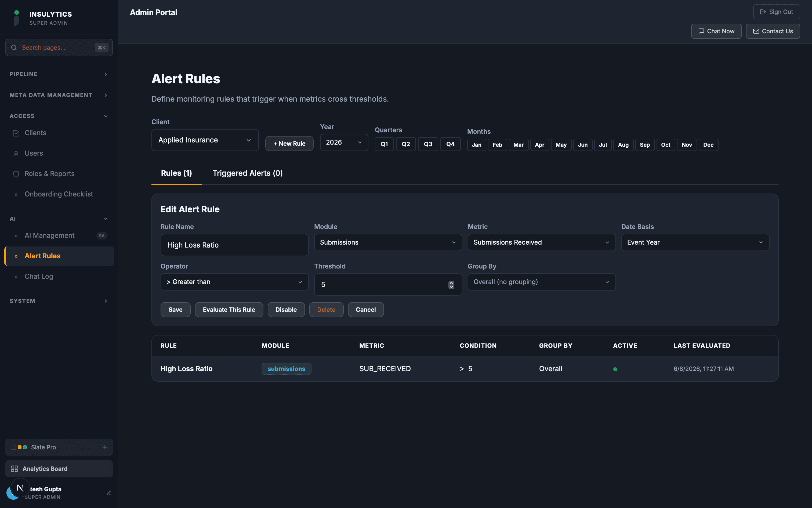
Task: Open the Group By dropdown
Action: (x=542, y=282)
